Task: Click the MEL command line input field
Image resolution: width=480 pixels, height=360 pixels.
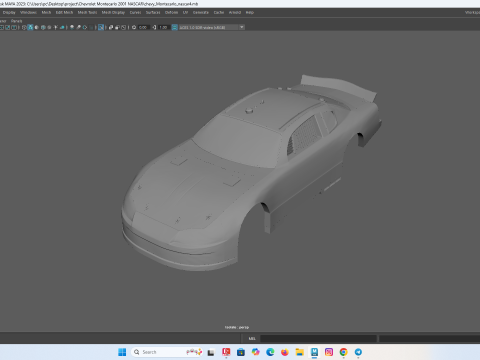Action: 318,338
